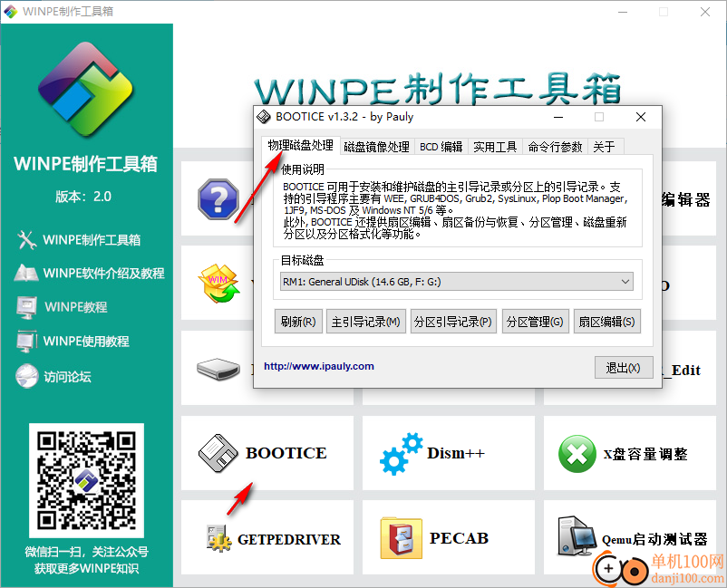
Task: Click the wrench icon for WINPE制作工具箱
Action: click(27, 240)
